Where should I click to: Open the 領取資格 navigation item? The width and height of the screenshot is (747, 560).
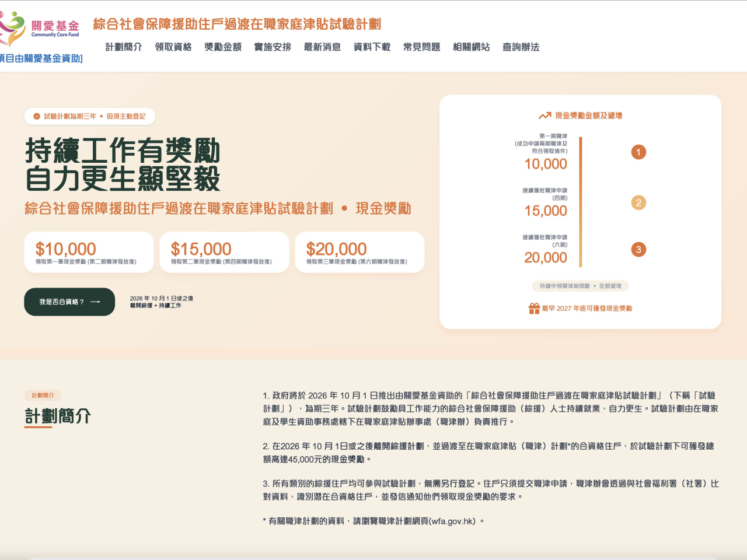click(x=173, y=47)
